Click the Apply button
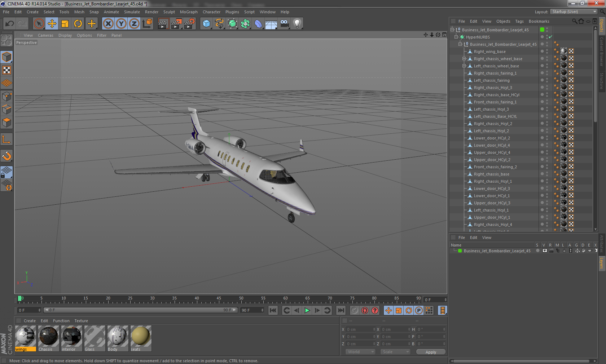This screenshot has height=364, width=606. coord(431,352)
